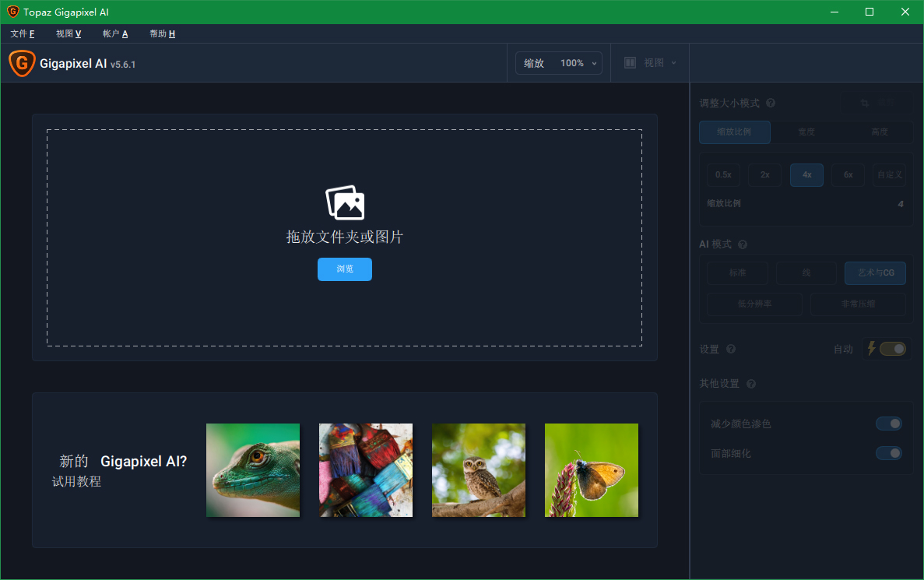Click the lightning bolt auto icon
The height and width of the screenshot is (580, 924).
[871, 348]
